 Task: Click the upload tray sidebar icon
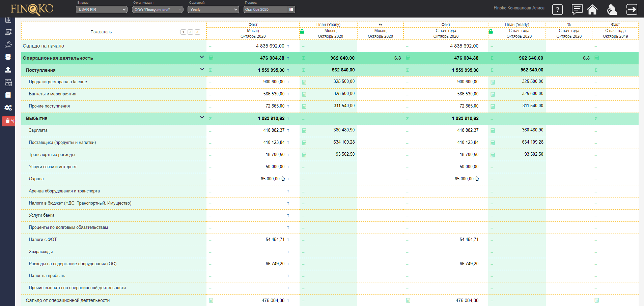click(8, 70)
